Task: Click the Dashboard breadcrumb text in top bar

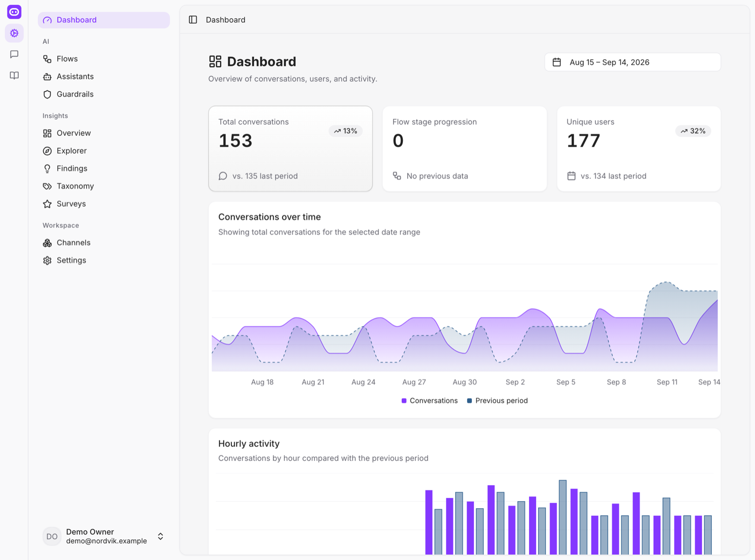Action: click(225, 20)
